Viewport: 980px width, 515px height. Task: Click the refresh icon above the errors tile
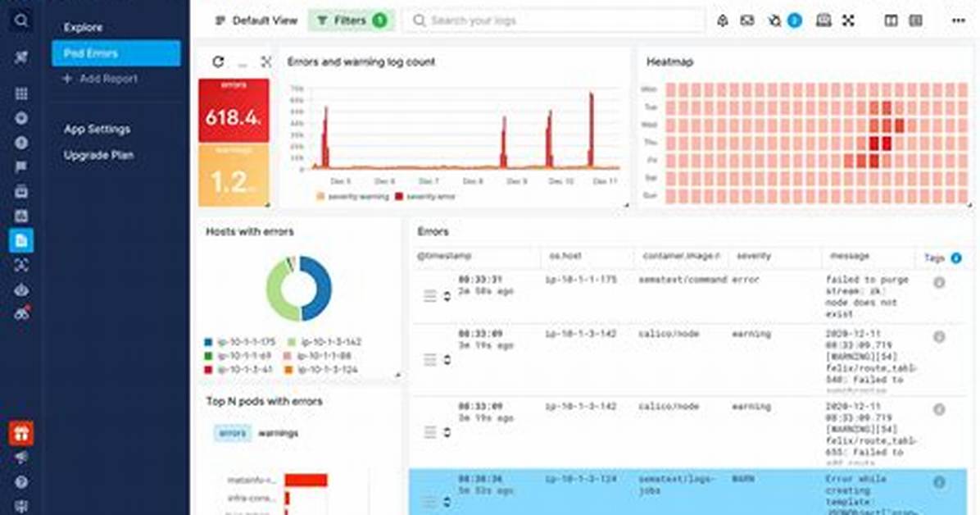click(217, 62)
